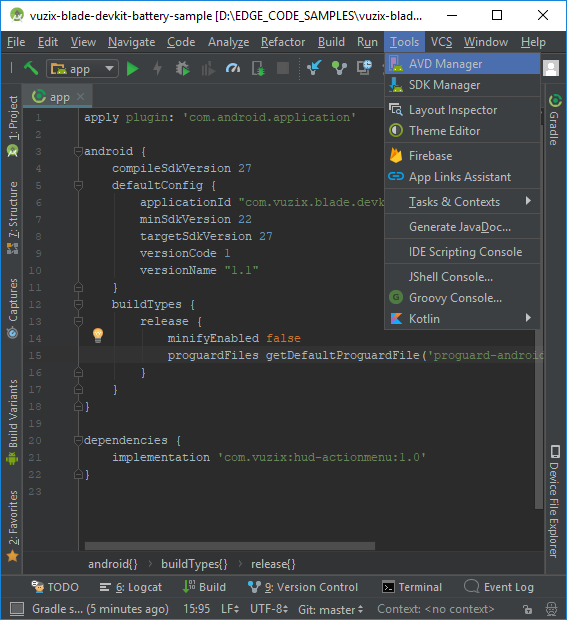This screenshot has height=621, width=568.
Task: Open the Structure tool window
Action: pyautogui.click(x=13, y=218)
